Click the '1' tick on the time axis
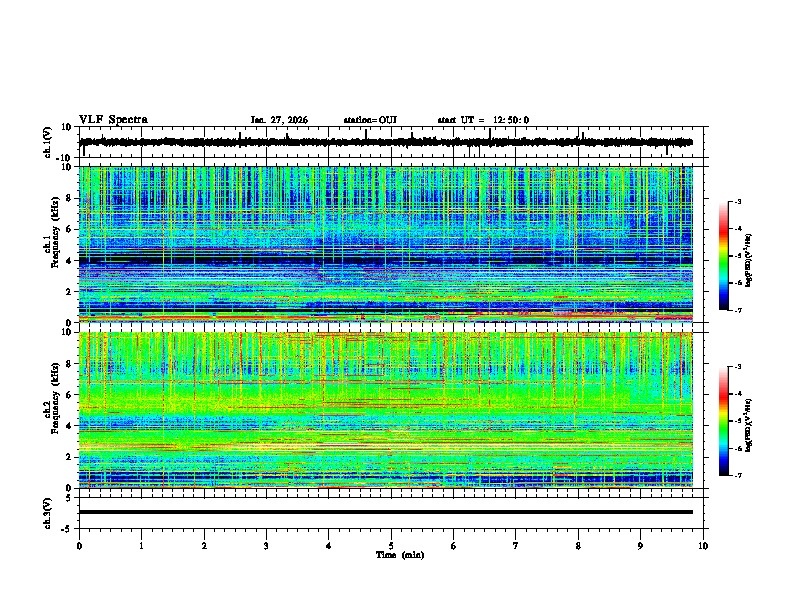Viewport: 792px width, 612px height. (x=141, y=546)
